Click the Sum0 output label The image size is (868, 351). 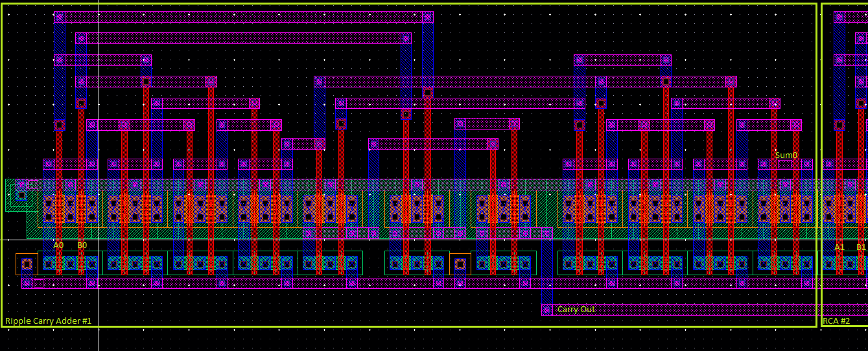point(786,155)
